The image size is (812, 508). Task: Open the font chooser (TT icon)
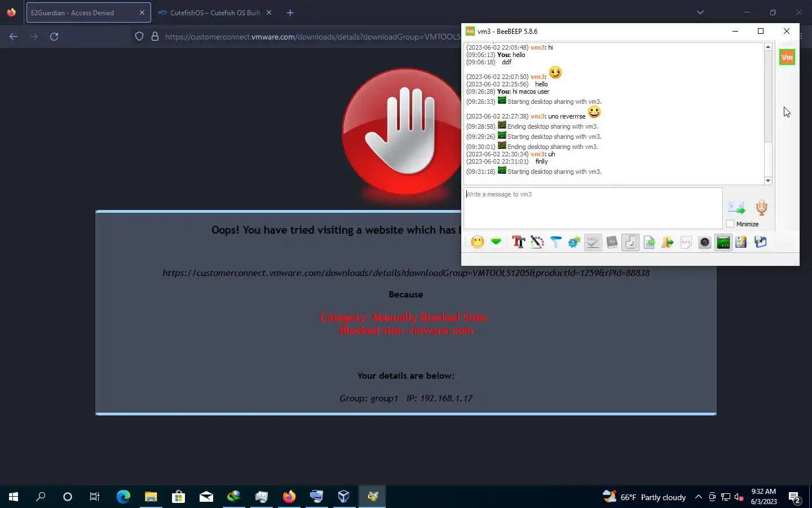pyautogui.click(x=518, y=242)
